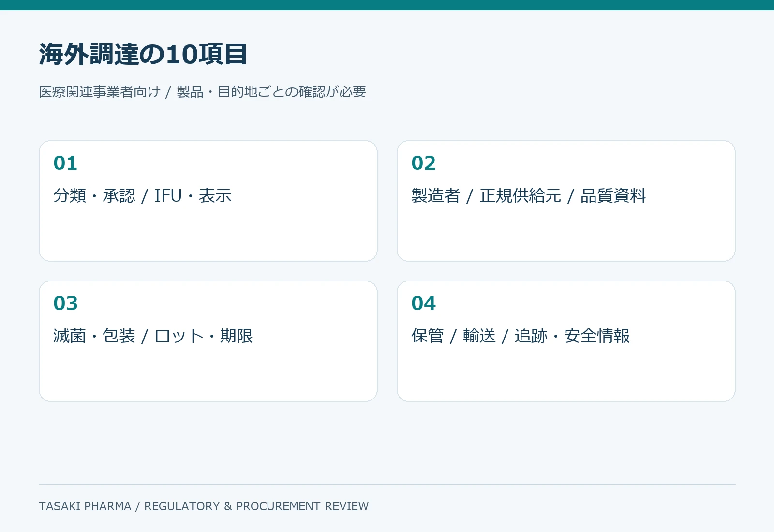
Task: Select the text 分類・承認 / IFU・表示
Action: click(142, 196)
